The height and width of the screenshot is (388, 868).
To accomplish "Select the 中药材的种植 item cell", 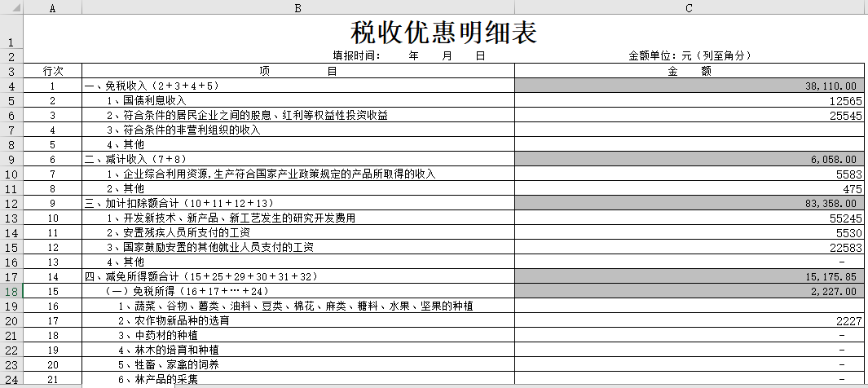I will 297,335.
